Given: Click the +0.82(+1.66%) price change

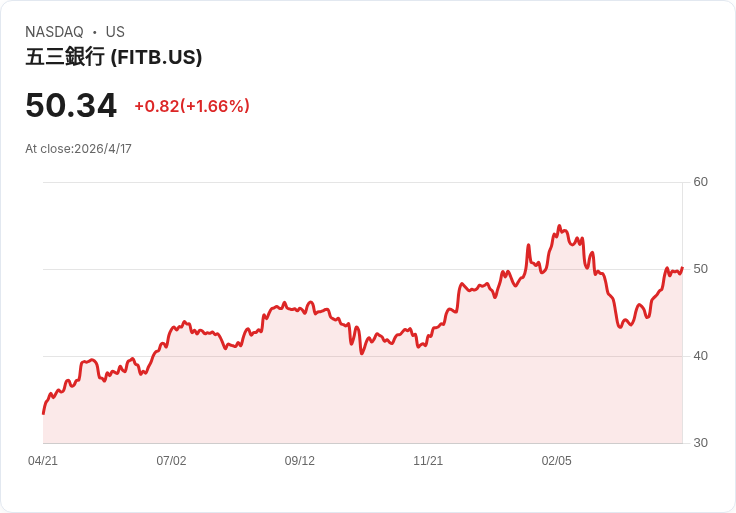Looking at the screenshot, I should point(192,106).
